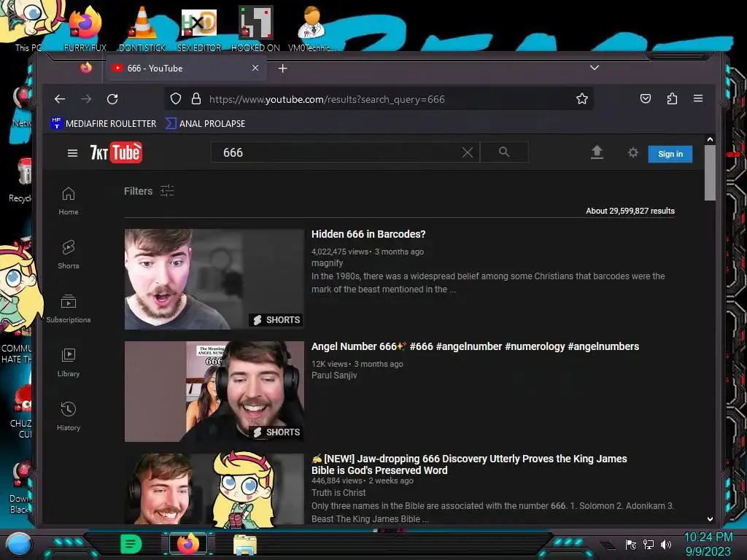This screenshot has width=747, height=560.
Task: Go back with the browser back arrow
Action: point(60,99)
